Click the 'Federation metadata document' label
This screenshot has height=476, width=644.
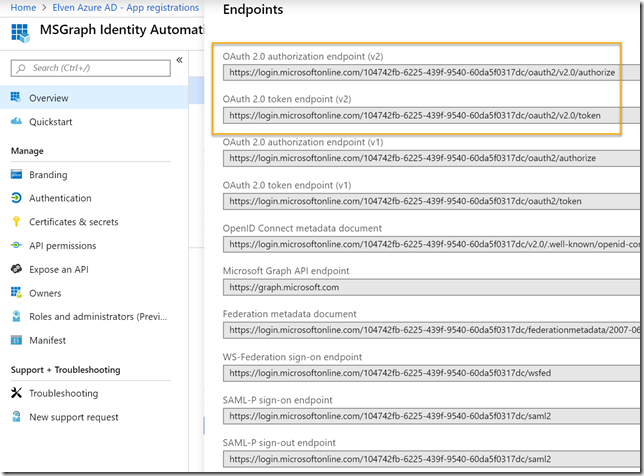pos(290,314)
